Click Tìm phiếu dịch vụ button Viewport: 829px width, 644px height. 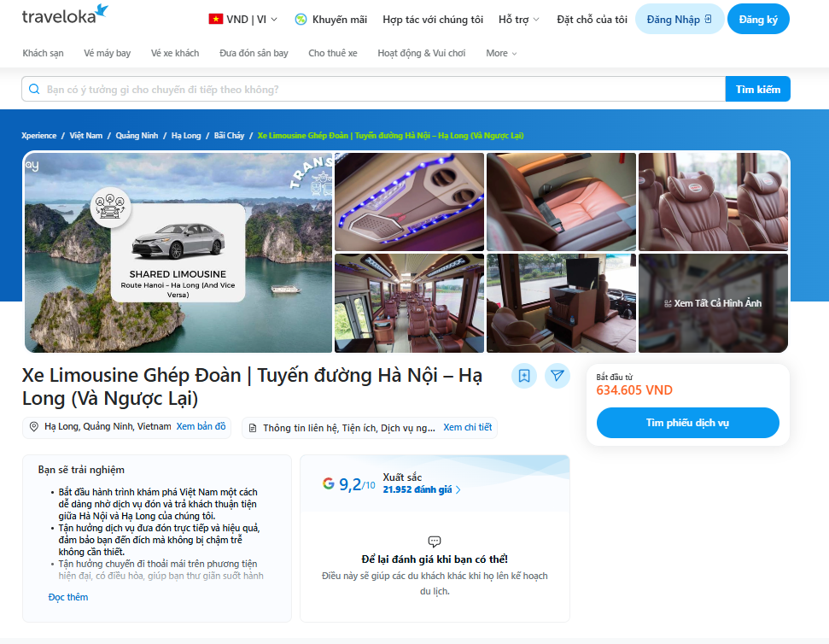688,423
